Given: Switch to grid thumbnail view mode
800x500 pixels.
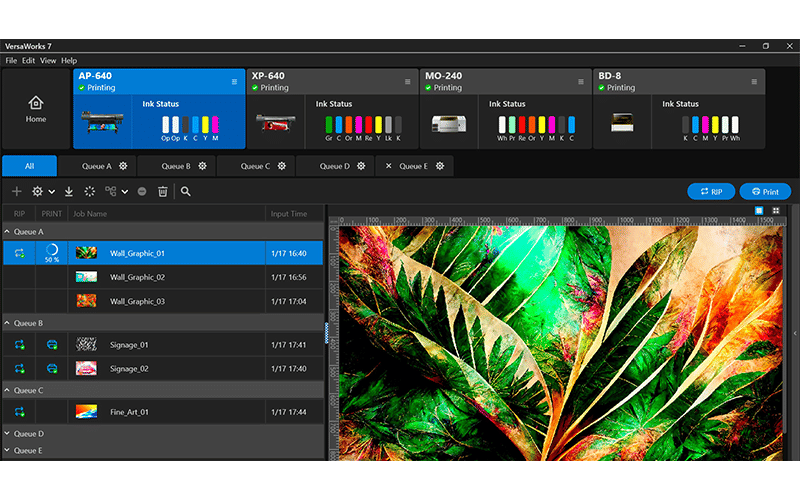Looking at the screenshot, I should coord(775,210).
